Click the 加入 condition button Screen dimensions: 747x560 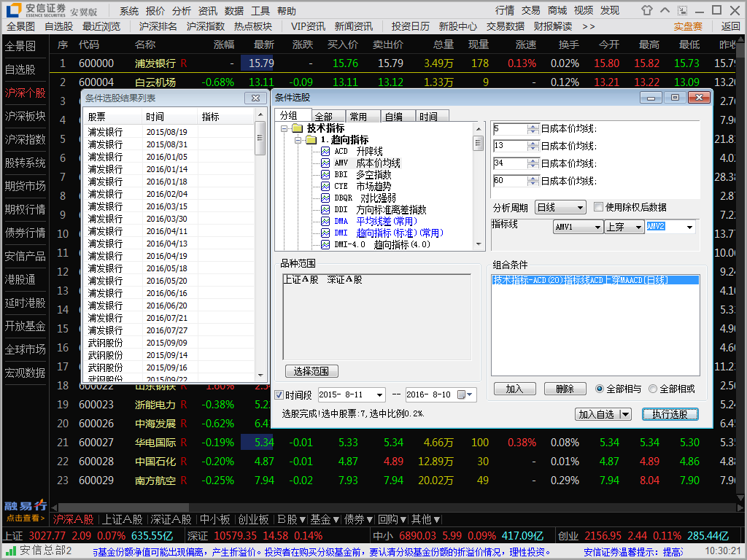[514, 389]
